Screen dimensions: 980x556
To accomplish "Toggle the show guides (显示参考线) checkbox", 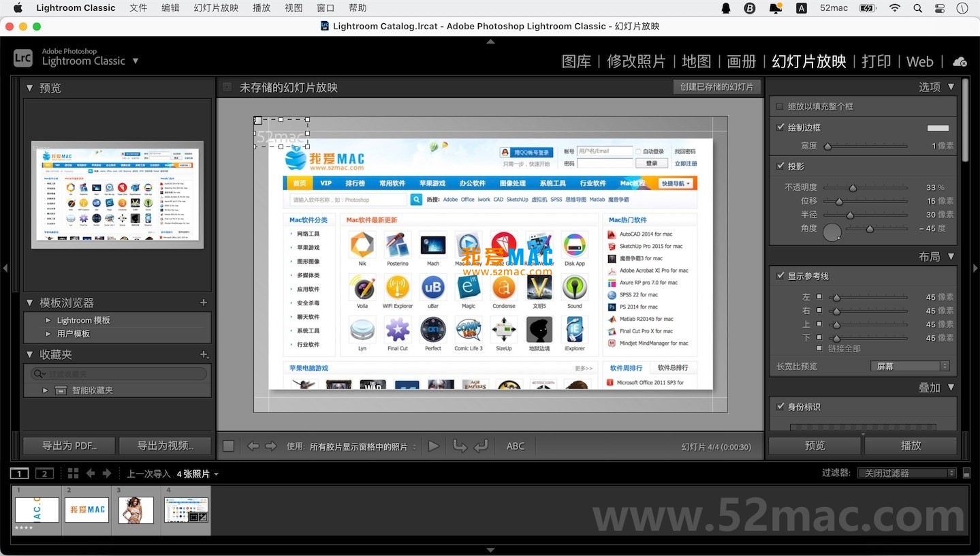I will pos(780,276).
